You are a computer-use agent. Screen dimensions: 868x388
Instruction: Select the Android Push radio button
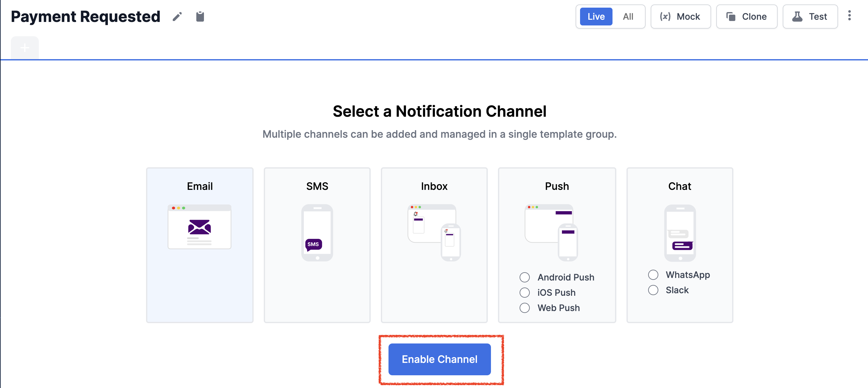point(524,278)
